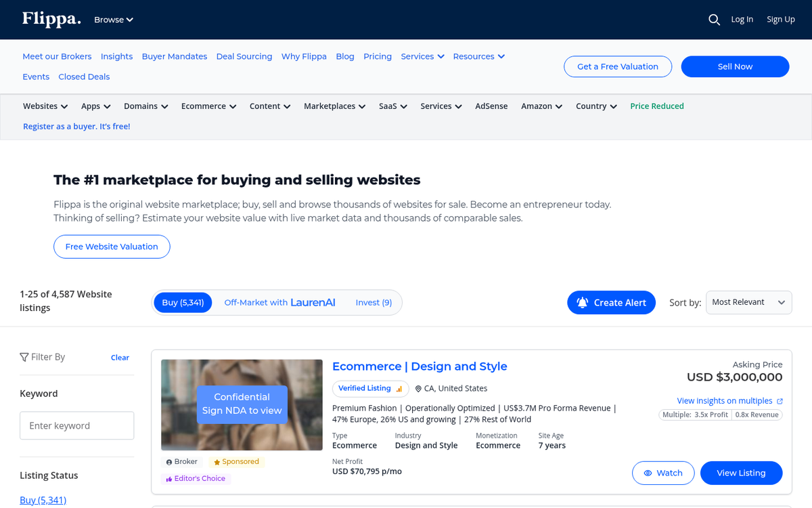Select the Invest (9) tab
812x508 pixels.
coord(374,302)
